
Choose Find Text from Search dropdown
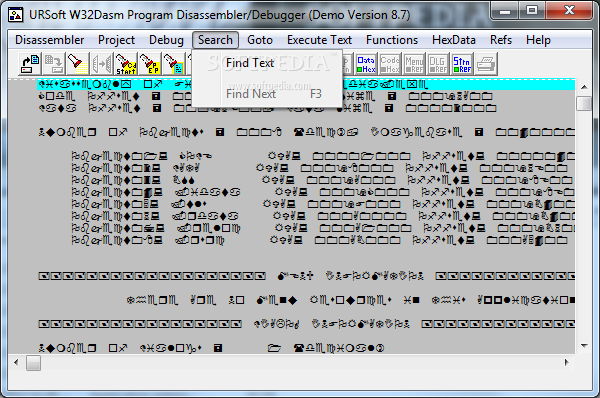pyautogui.click(x=267, y=63)
